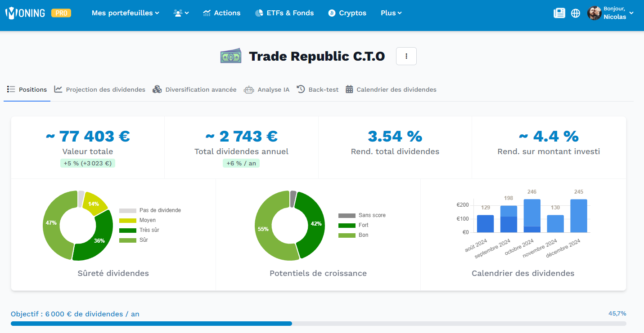Screen dimensions: 644x333
Task: Click the 45,7% progress value
Action: point(617,314)
